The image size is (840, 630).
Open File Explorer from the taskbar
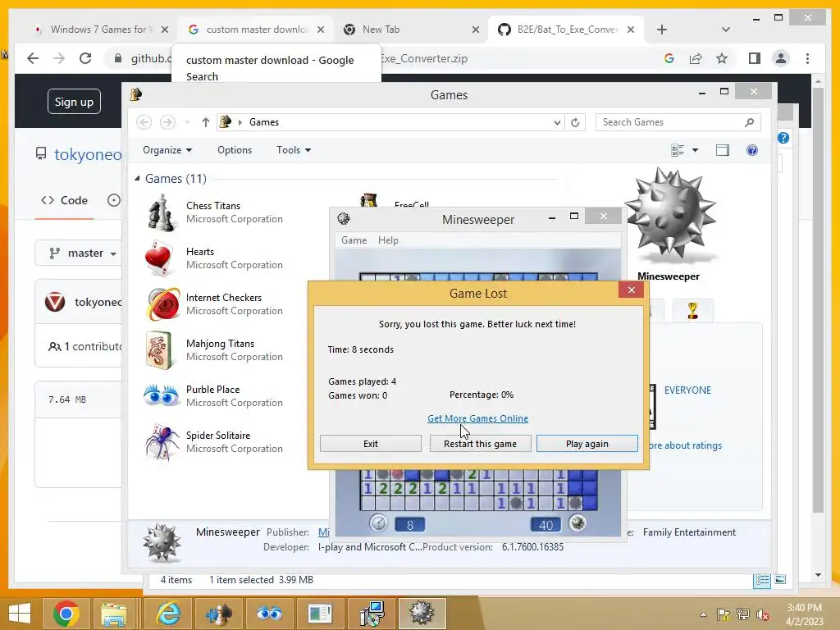114,614
